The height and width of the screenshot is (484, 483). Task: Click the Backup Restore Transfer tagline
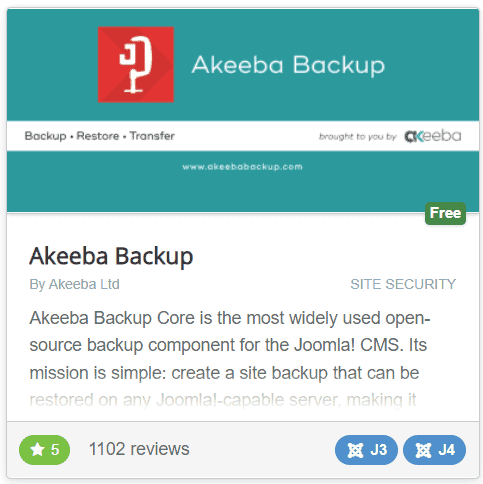tap(100, 136)
